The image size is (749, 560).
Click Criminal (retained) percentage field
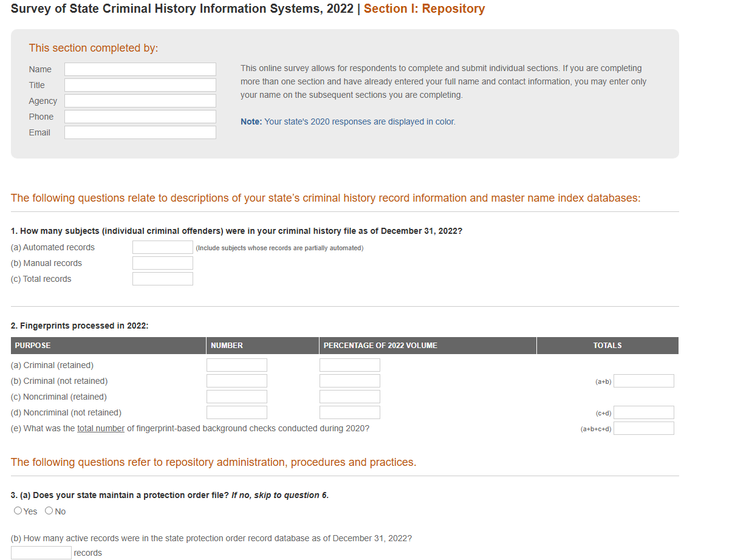point(350,365)
